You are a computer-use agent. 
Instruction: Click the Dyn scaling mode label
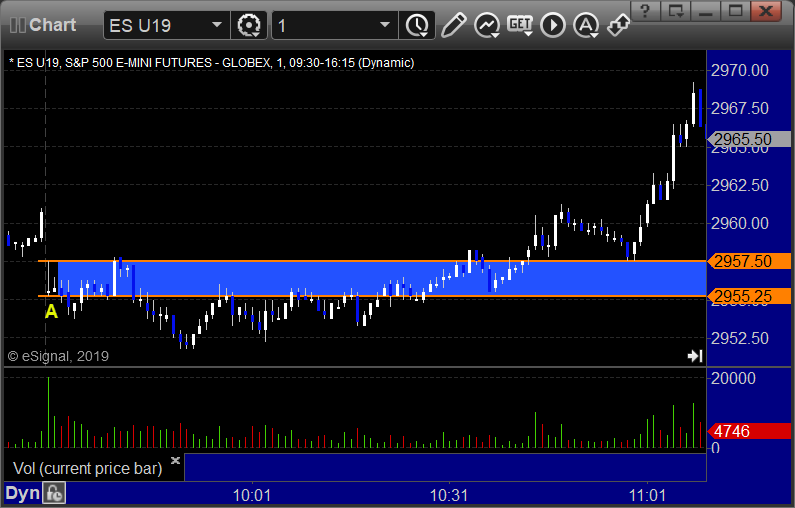point(22,493)
